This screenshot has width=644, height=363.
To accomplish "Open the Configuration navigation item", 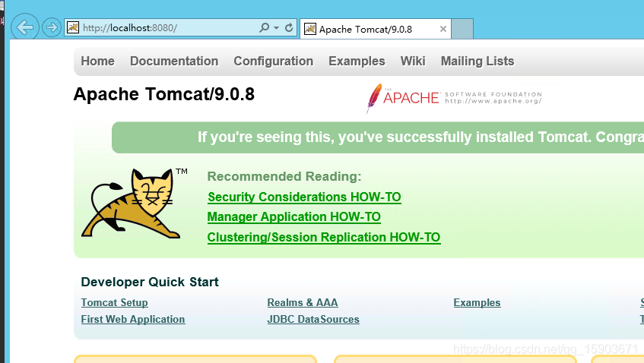I will (x=274, y=61).
